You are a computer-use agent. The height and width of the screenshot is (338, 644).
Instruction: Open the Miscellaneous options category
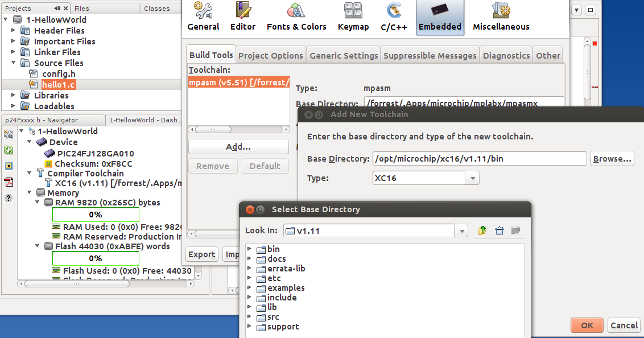(x=501, y=17)
